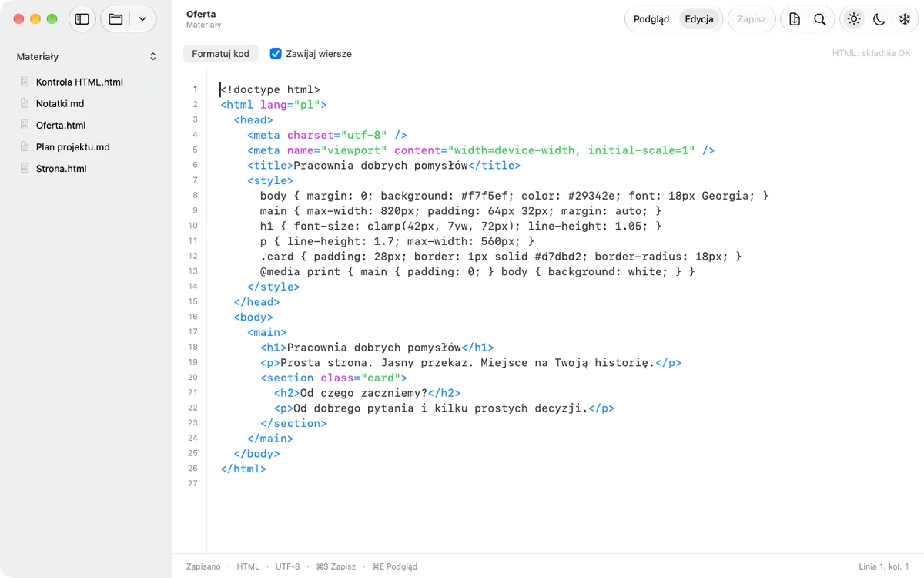Click the Zapisz button

(x=752, y=19)
